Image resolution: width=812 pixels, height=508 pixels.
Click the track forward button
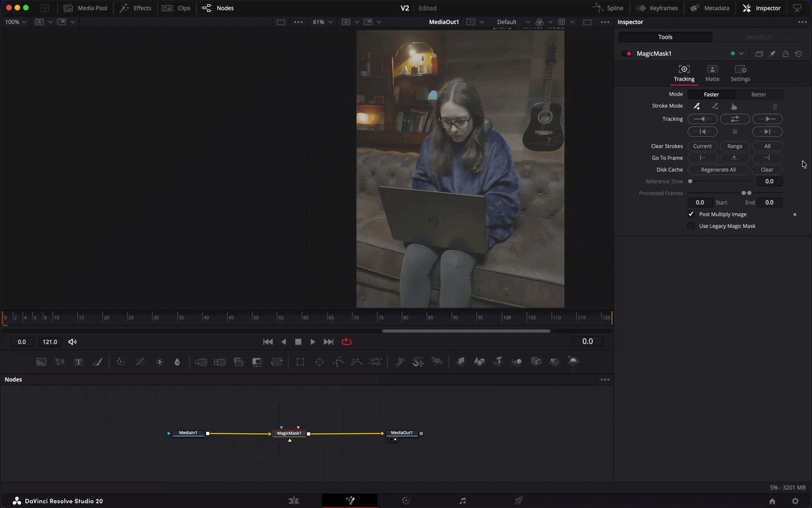[x=767, y=119]
